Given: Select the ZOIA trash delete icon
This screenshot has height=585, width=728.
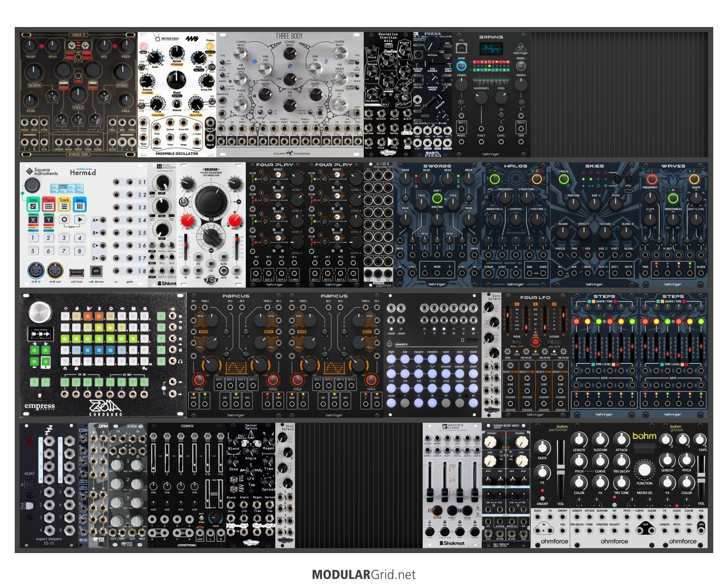Looking at the screenshot, I should click(x=99, y=309).
